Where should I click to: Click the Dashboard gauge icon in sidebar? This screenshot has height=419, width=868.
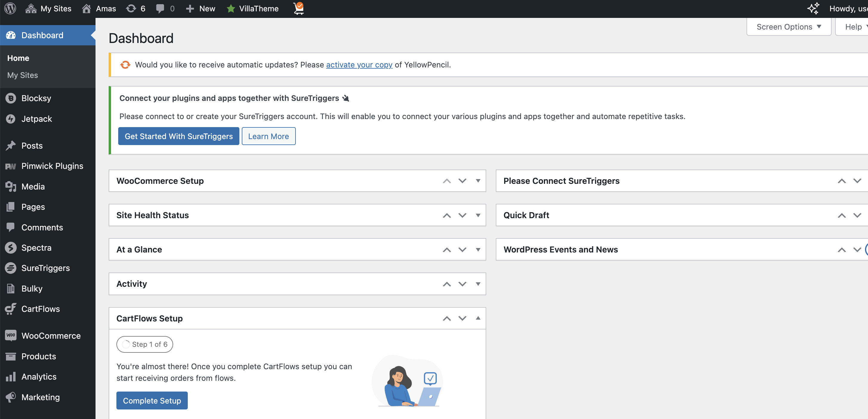click(x=11, y=35)
